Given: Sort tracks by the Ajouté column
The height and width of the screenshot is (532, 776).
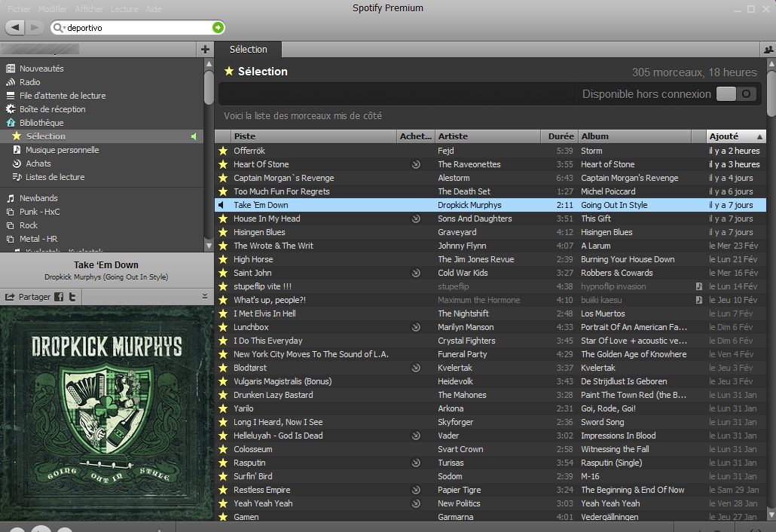Looking at the screenshot, I should 735,136.
